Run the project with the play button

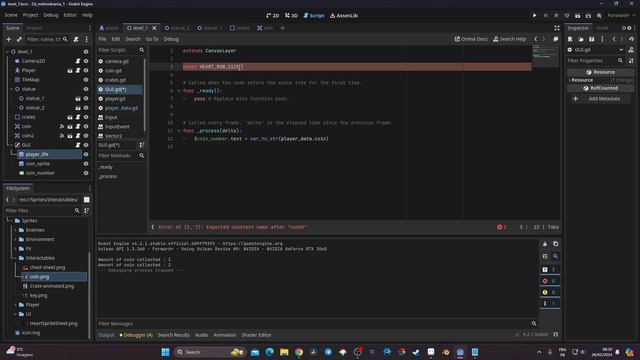[534, 16]
